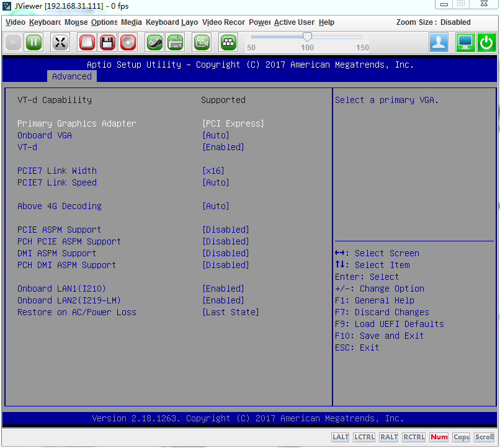Open the hard disk media redirection icon
The height and width of the screenshot is (448, 500).
[87, 42]
